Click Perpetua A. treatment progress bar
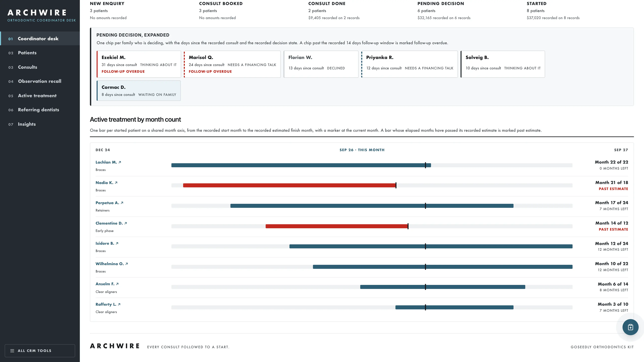Image resolution: width=644 pixels, height=362 pixels. [x=372, y=206]
